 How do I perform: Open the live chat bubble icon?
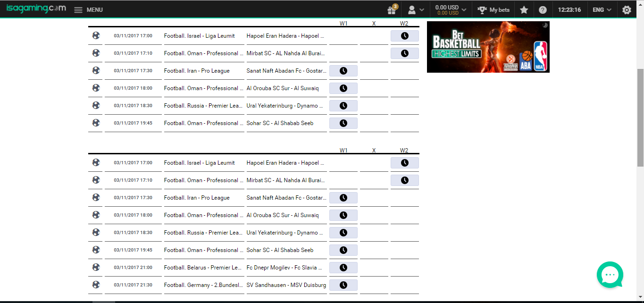coord(610,275)
